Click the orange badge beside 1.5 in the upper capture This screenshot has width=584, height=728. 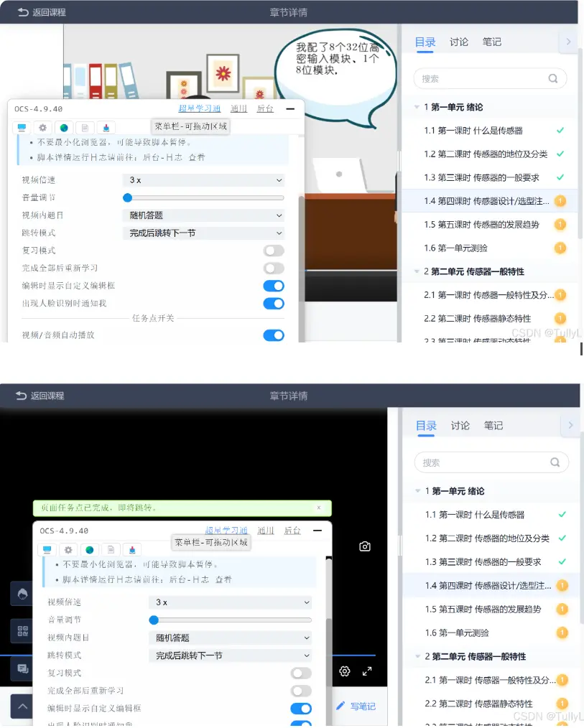(560, 225)
